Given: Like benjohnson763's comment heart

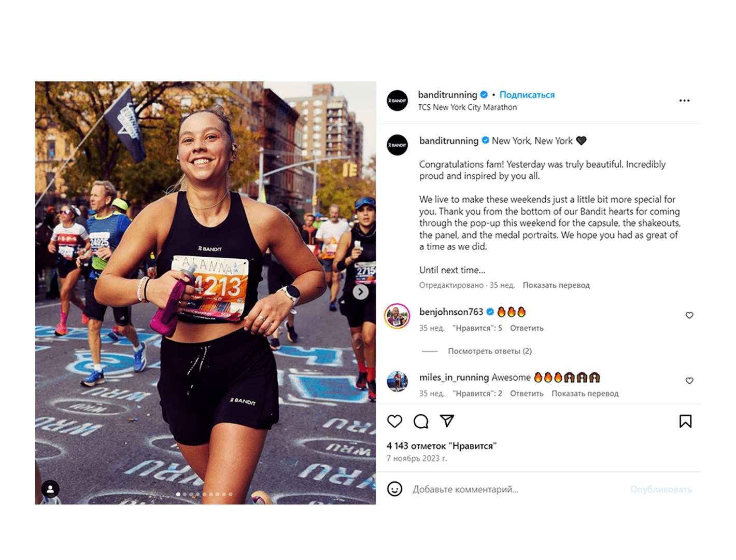Looking at the screenshot, I should coord(689,315).
